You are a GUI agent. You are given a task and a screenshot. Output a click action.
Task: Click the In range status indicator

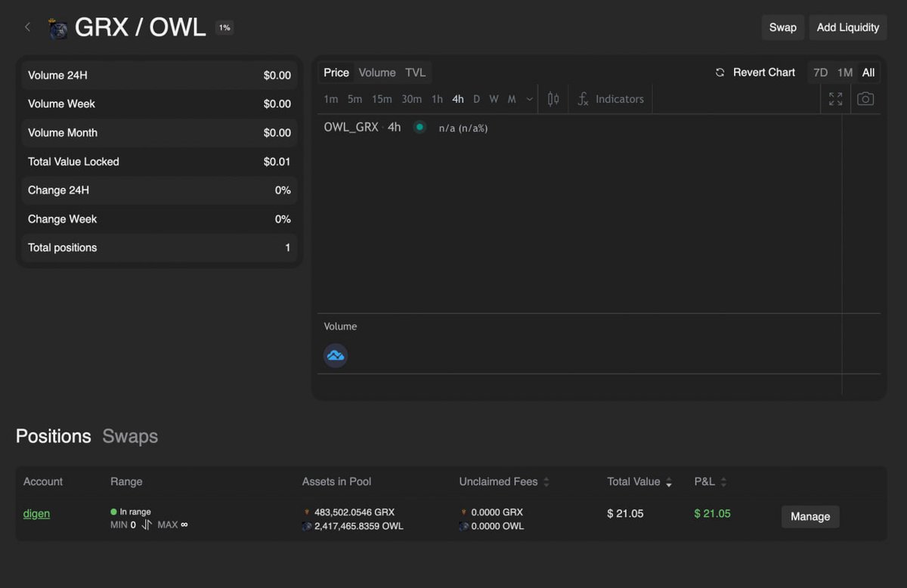tap(131, 512)
